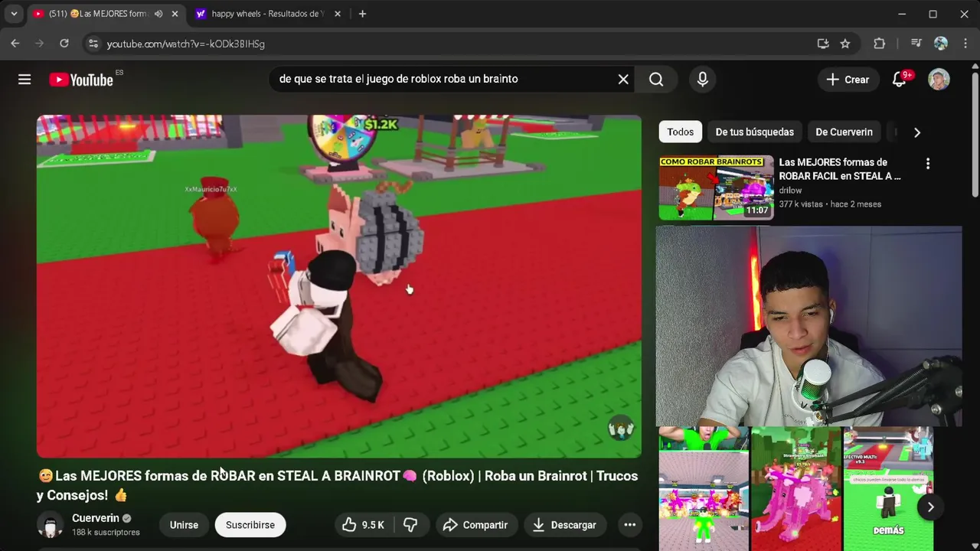Image resolution: width=980 pixels, height=551 pixels.
Task: Go back in browser
Action: (15, 44)
